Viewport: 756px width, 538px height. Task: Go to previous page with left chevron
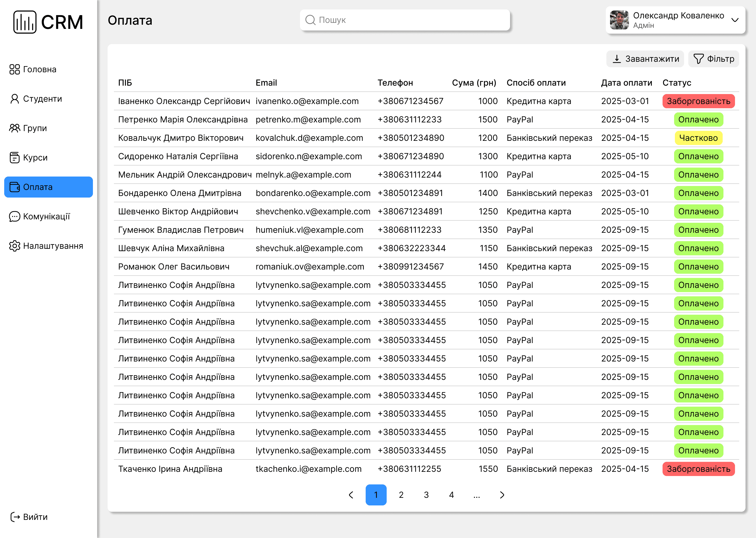click(351, 495)
